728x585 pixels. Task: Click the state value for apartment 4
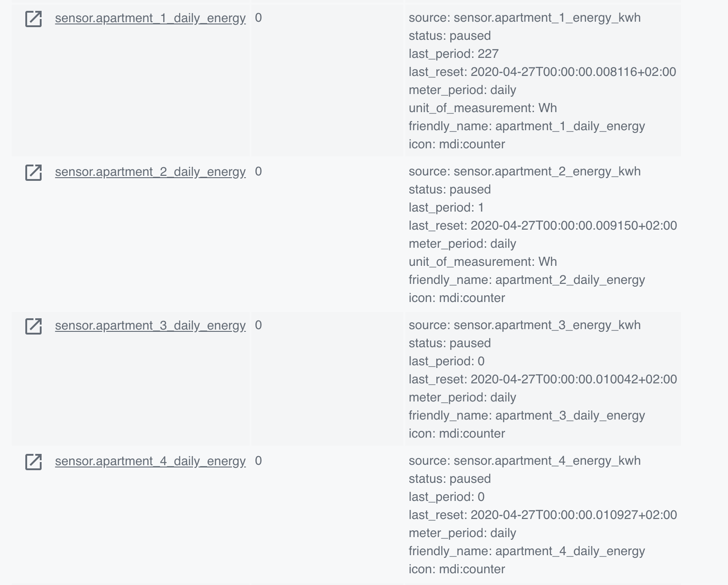258,461
